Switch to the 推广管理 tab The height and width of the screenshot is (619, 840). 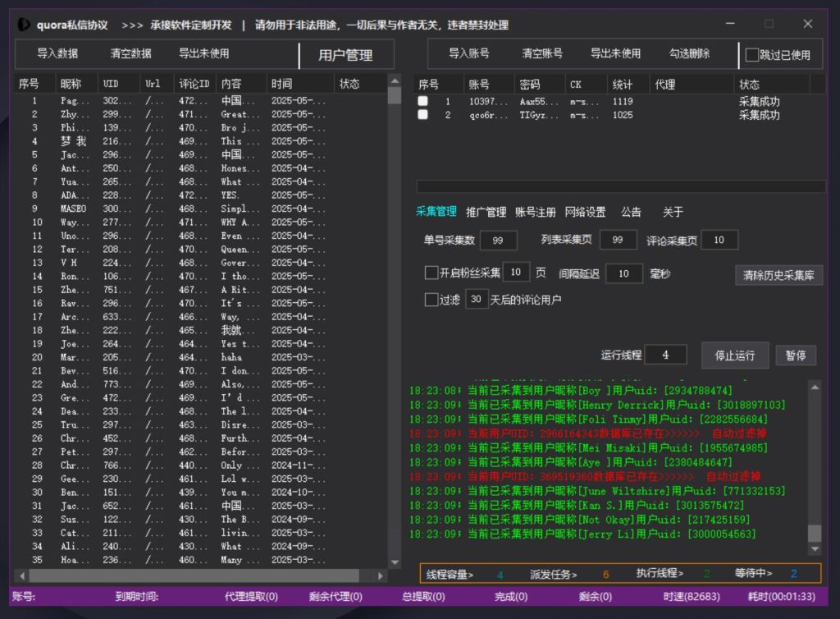tap(486, 213)
